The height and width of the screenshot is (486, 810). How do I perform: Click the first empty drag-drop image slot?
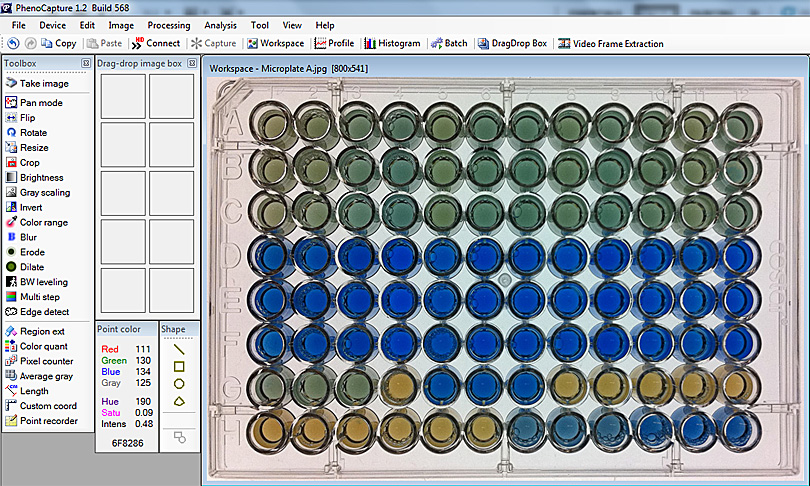point(122,95)
